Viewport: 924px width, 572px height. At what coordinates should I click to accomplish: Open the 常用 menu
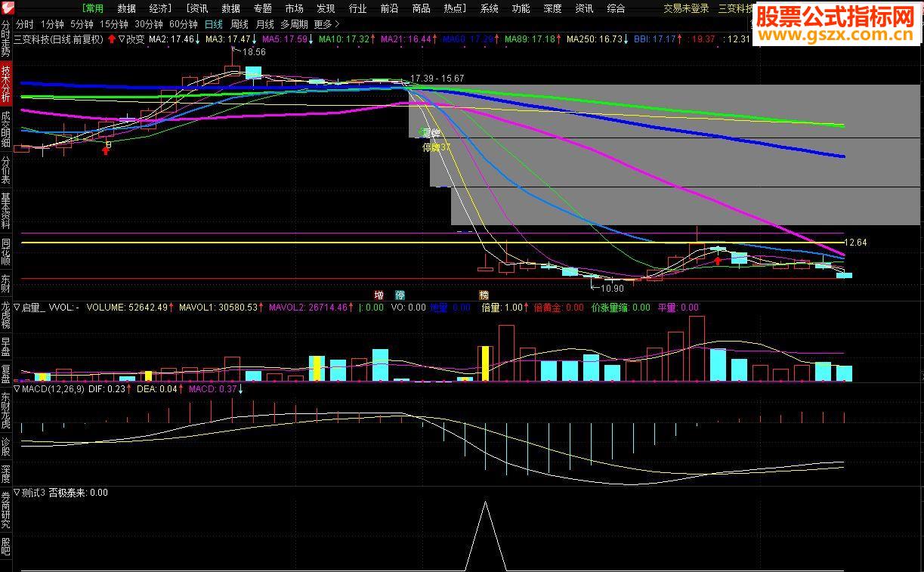coord(94,8)
